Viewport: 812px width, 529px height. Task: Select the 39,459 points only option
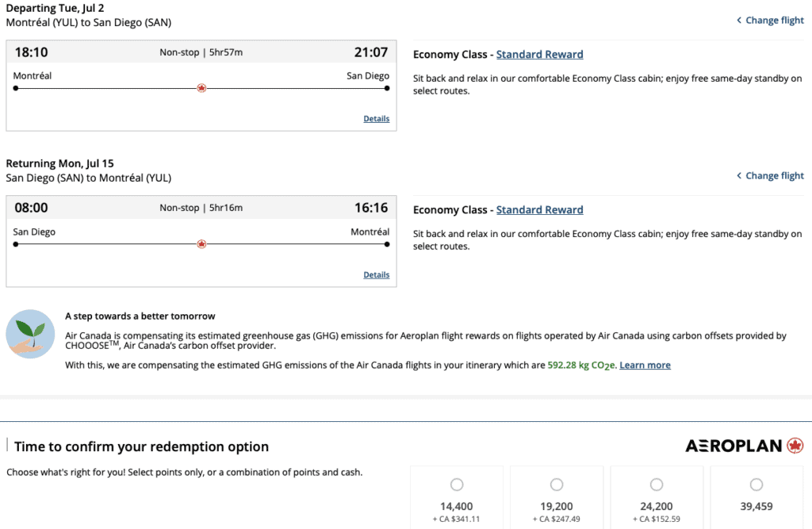756,485
